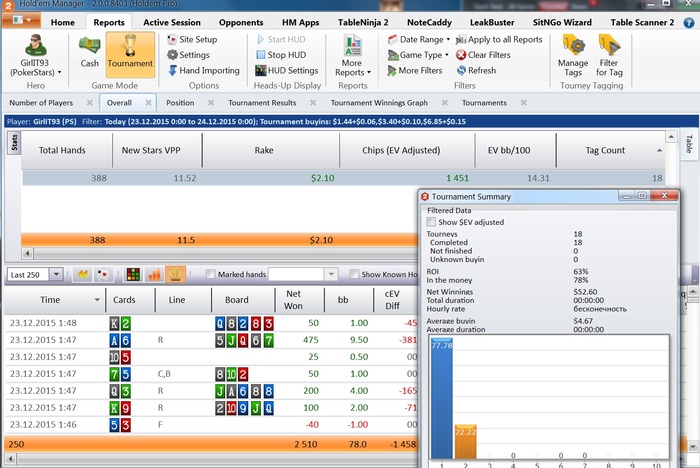Select the Tournament game mode trophy
Screen dimensions: 700x468
coord(130,52)
